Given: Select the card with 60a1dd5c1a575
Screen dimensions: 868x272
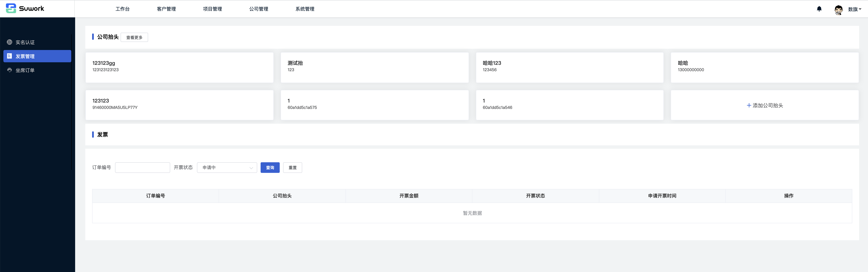Looking at the screenshot, I should click(374, 105).
